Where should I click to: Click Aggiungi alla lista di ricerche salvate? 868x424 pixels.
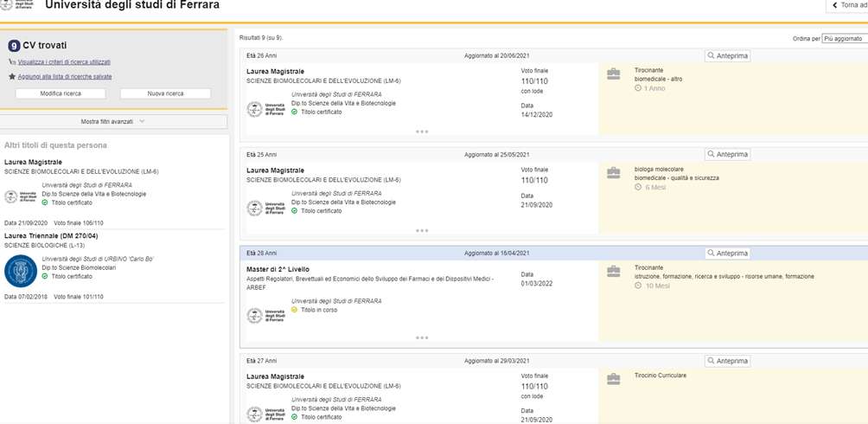65,76
